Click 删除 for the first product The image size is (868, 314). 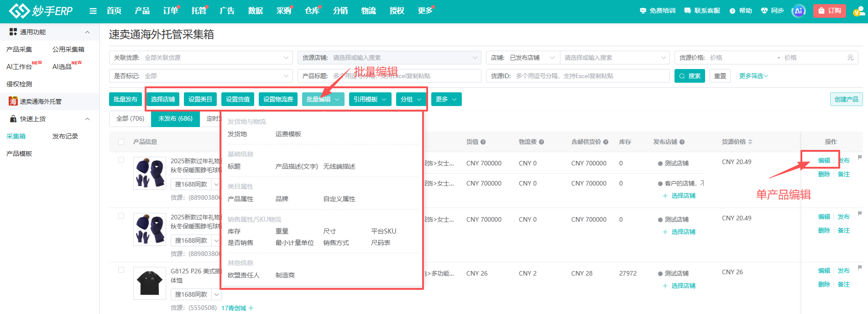tap(824, 174)
